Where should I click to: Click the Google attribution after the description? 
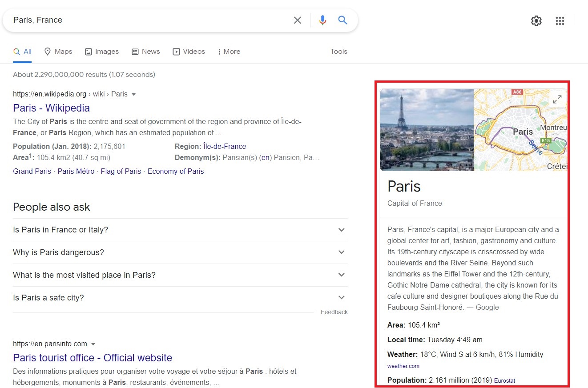tap(487, 307)
